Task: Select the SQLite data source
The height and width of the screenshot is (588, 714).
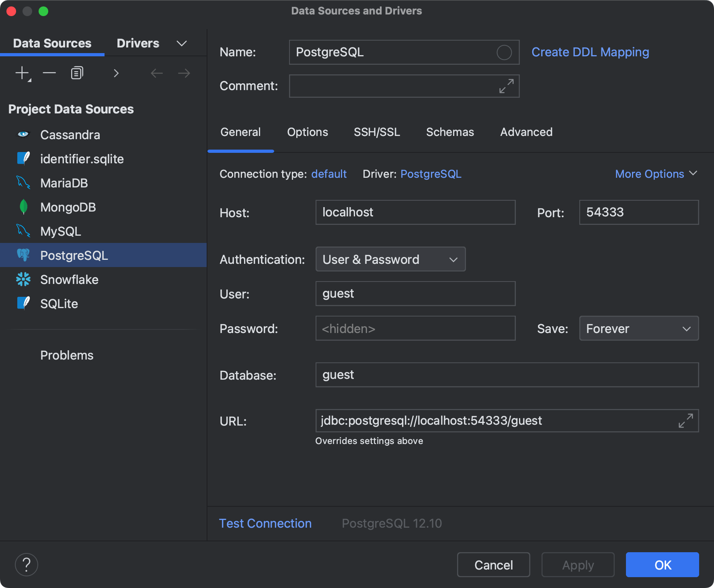Action: pos(59,304)
